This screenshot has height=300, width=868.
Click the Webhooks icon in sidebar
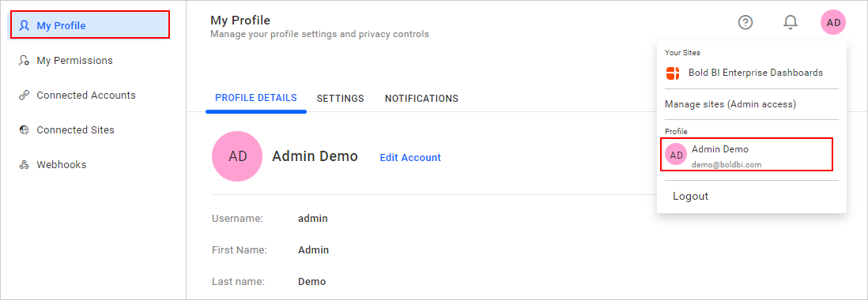pos(24,165)
